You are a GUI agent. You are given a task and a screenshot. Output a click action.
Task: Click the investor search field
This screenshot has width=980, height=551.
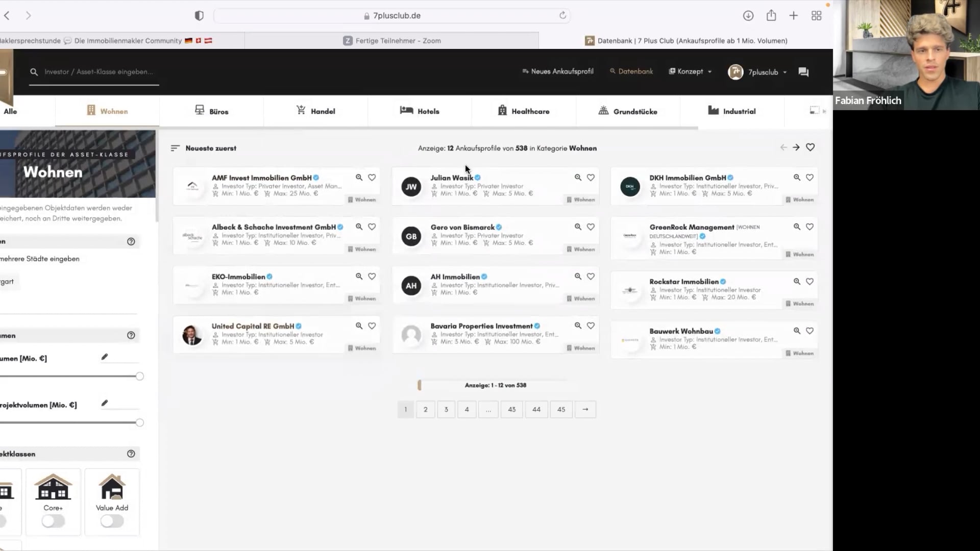pyautogui.click(x=94, y=72)
